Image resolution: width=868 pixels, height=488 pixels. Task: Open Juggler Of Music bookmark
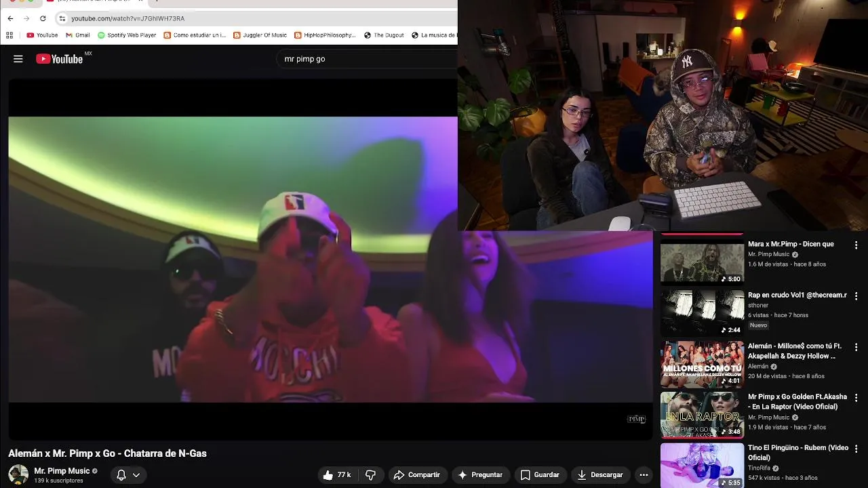tap(260, 35)
